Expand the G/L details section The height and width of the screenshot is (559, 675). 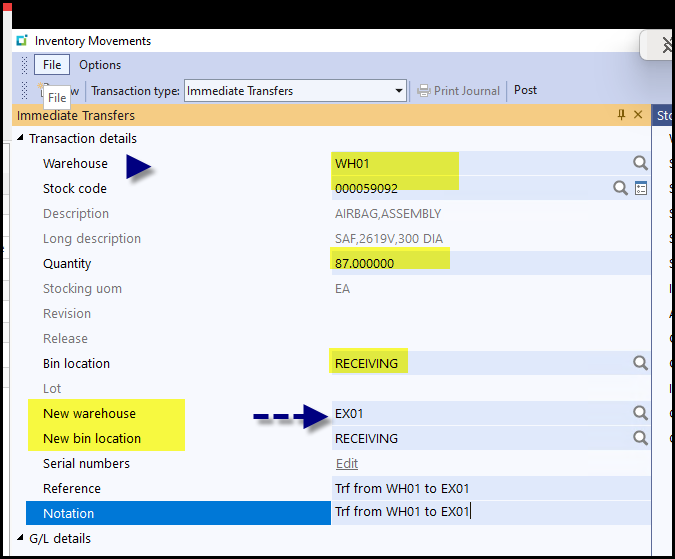21,539
